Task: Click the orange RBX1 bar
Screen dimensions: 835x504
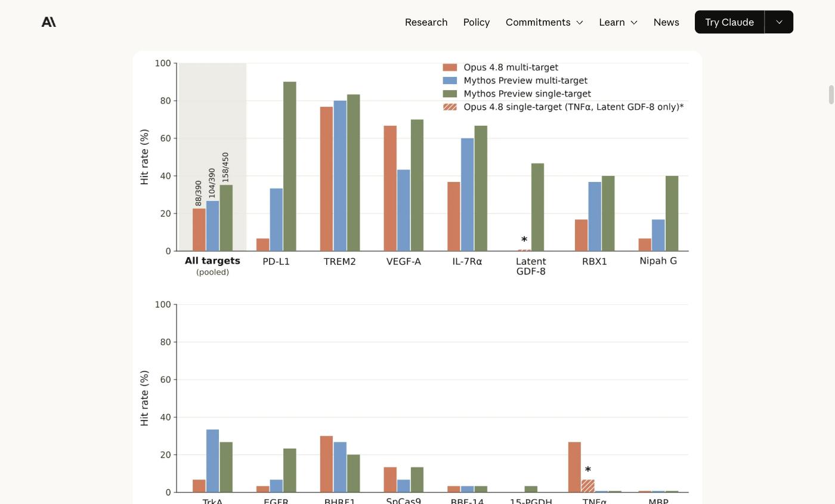Action: 582,236
